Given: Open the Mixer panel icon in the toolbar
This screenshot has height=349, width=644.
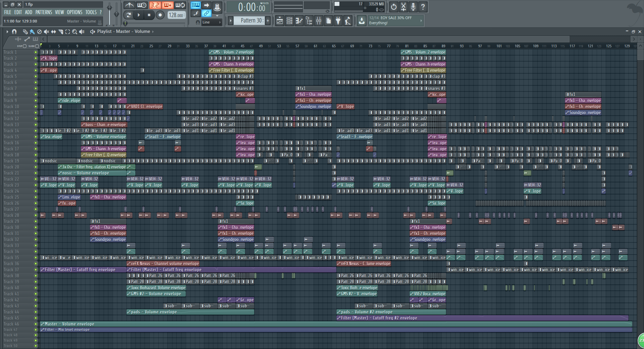Looking at the screenshot, I should tap(318, 20).
